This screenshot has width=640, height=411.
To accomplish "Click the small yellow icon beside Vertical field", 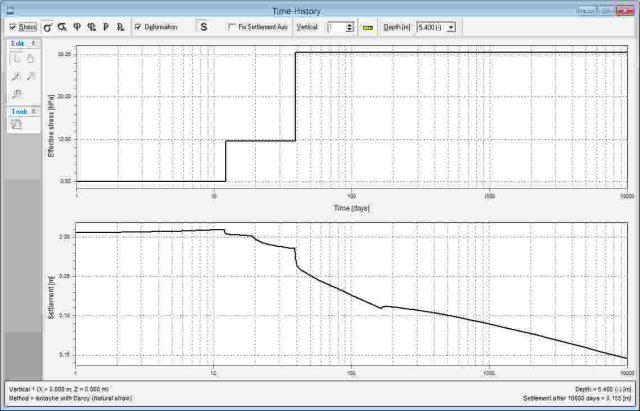I will point(367,27).
